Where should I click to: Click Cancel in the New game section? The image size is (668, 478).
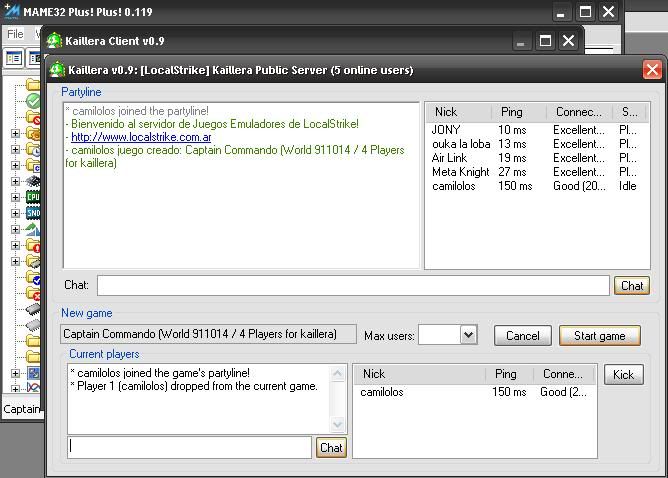[x=523, y=336]
